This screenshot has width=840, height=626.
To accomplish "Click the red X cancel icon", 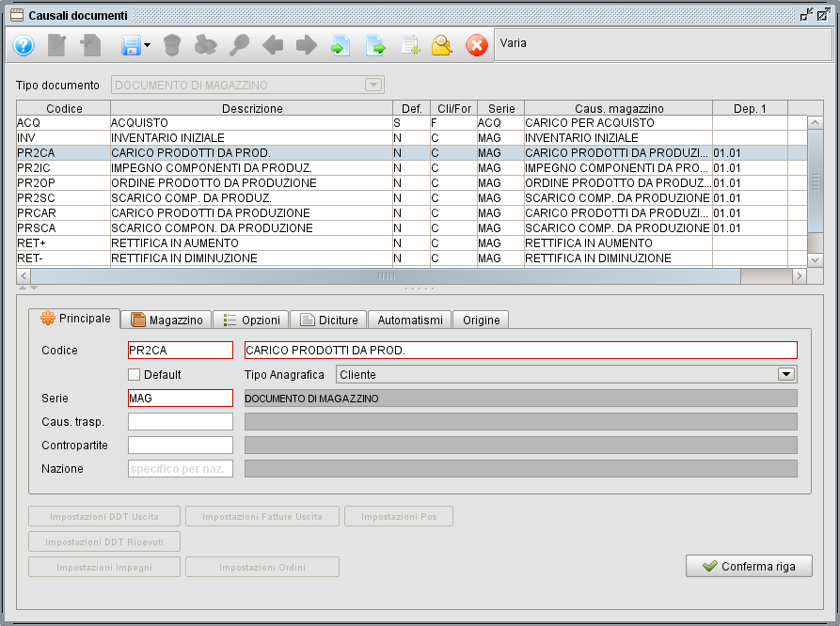I will pos(476,45).
